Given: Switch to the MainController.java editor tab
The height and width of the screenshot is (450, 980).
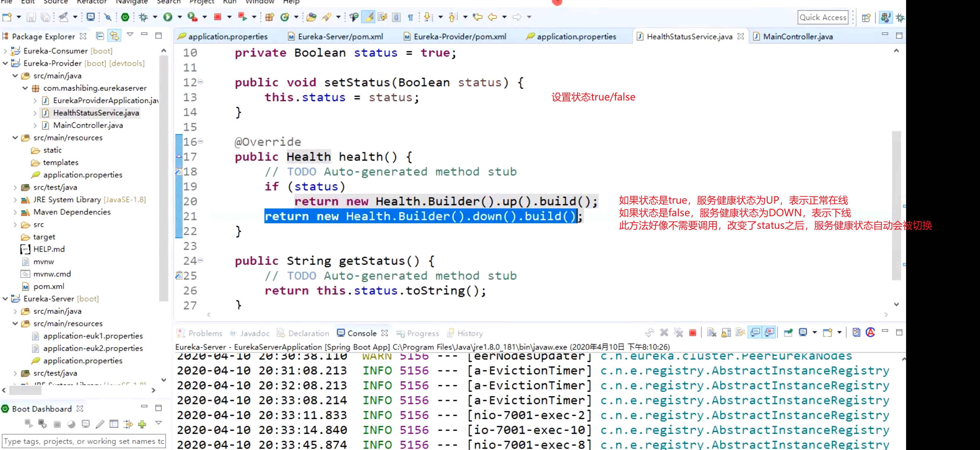Looking at the screenshot, I should click(793, 37).
